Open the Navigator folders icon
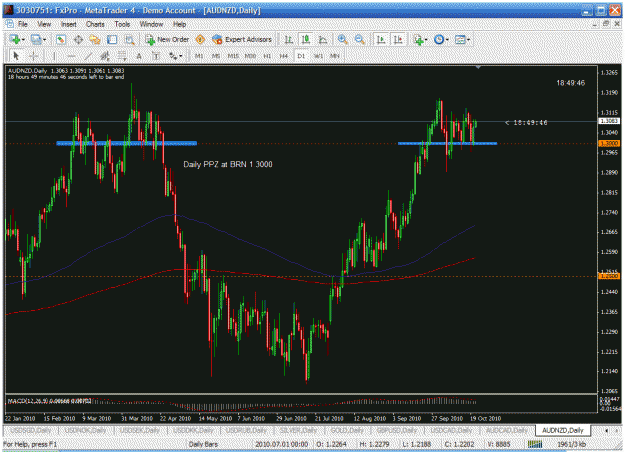 click(95, 39)
